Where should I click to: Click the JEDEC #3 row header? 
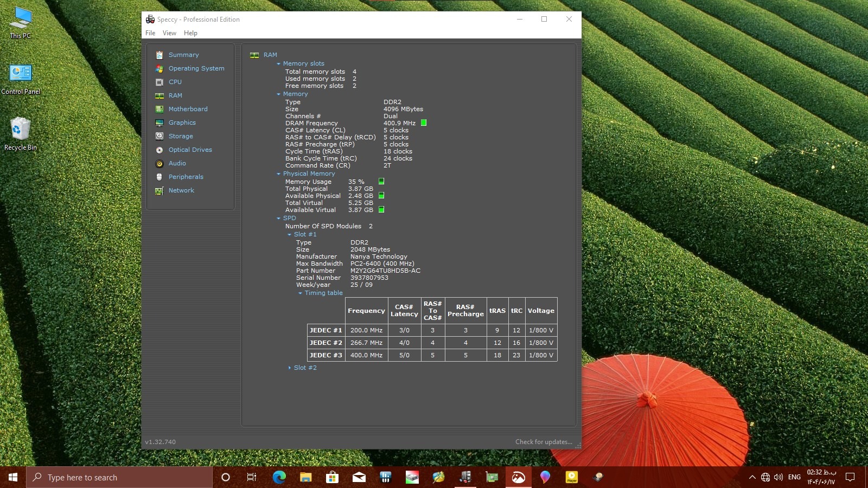click(x=326, y=355)
